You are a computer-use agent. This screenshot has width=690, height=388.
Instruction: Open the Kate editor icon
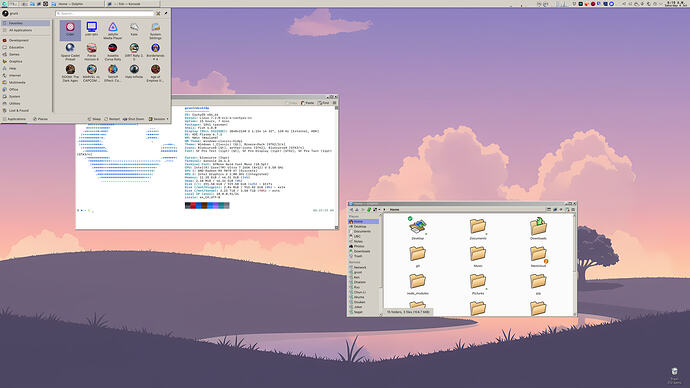134,29
